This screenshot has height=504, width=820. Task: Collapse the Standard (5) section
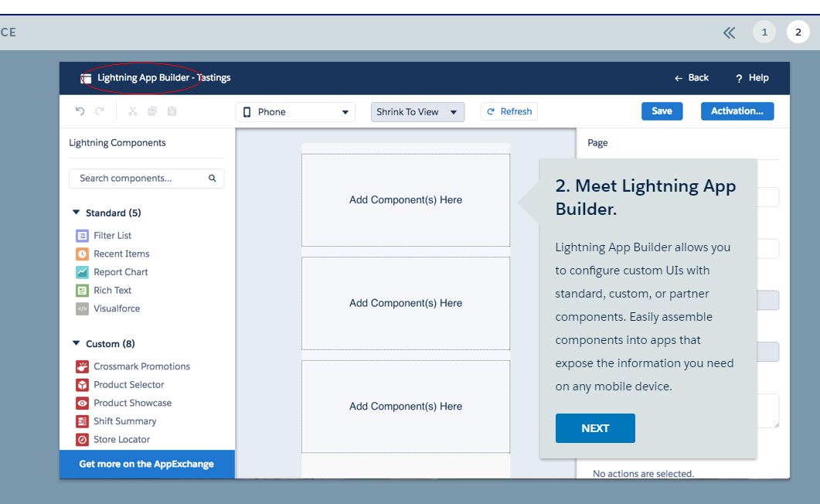[x=77, y=213]
